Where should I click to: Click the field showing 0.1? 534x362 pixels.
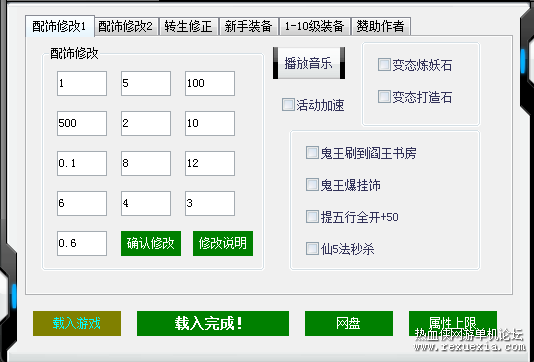(x=82, y=163)
